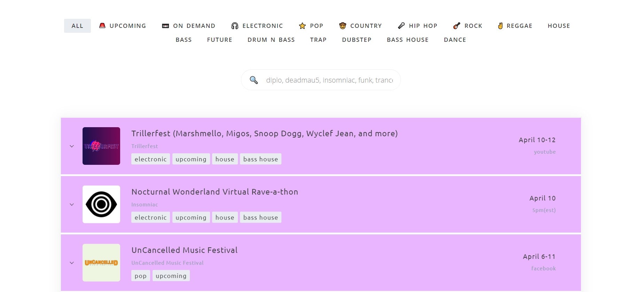Click upcoming tag on UnCancelled row
Screen dimensions: 644x292
(171, 276)
